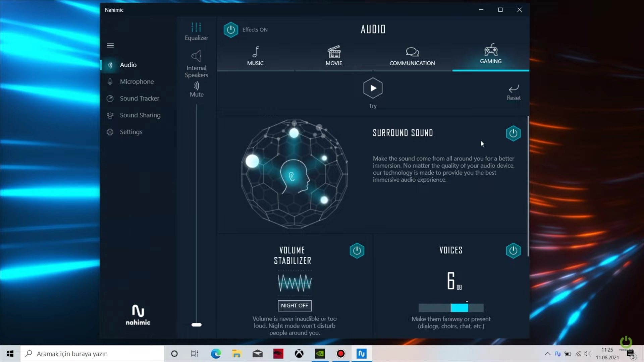Switch to the MOVIE profile tab

tap(334, 56)
